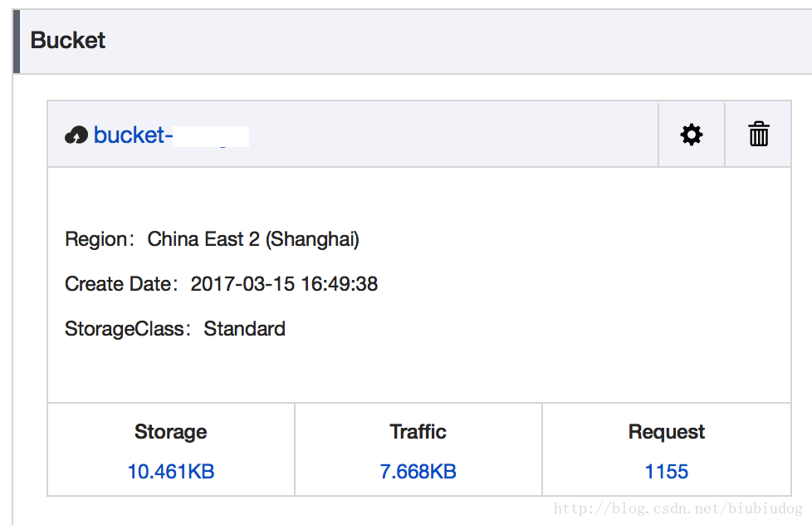812x525 pixels.
Task: Select the Traffic column label
Action: click(x=418, y=432)
